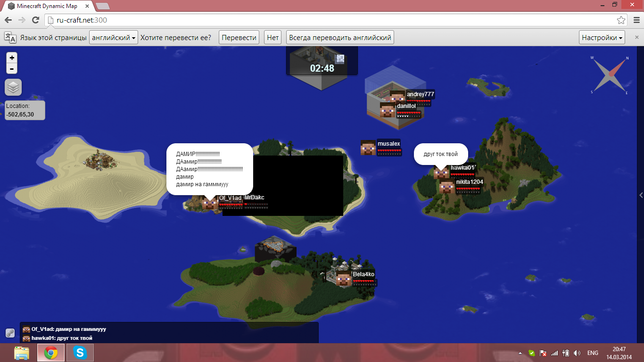This screenshot has height=362, width=644.
Task: Open the taskbar clock showing 20:47
Action: (x=619, y=353)
